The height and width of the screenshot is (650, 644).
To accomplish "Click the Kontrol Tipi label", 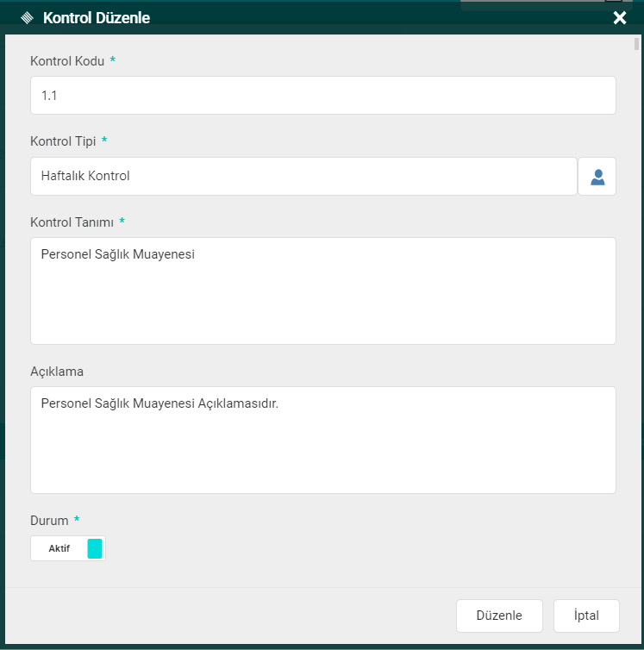I will (x=63, y=141).
